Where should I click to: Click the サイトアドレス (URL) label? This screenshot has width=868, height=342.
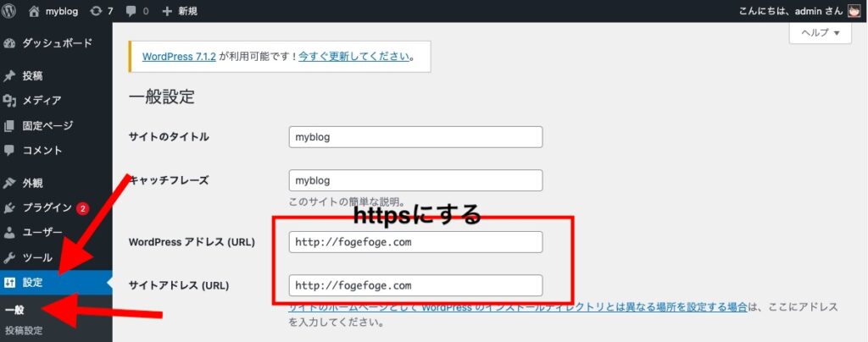179,285
